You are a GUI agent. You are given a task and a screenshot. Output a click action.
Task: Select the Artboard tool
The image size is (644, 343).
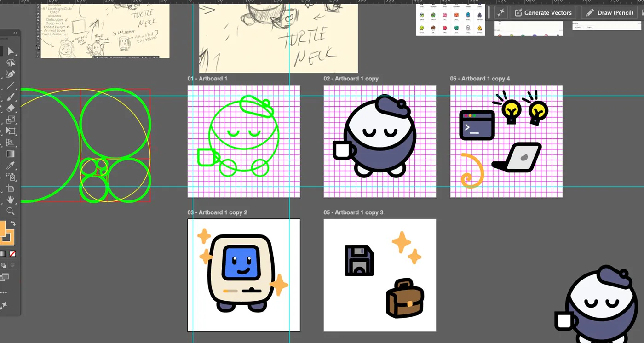click(x=11, y=189)
